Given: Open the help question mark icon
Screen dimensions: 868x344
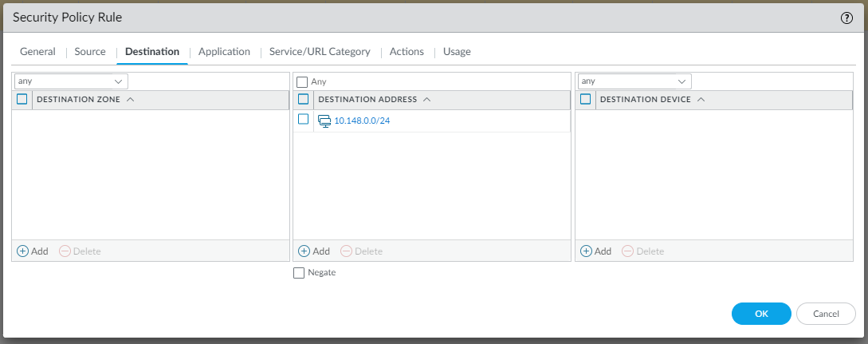Looking at the screenshot, I should [x=846, y=18].
